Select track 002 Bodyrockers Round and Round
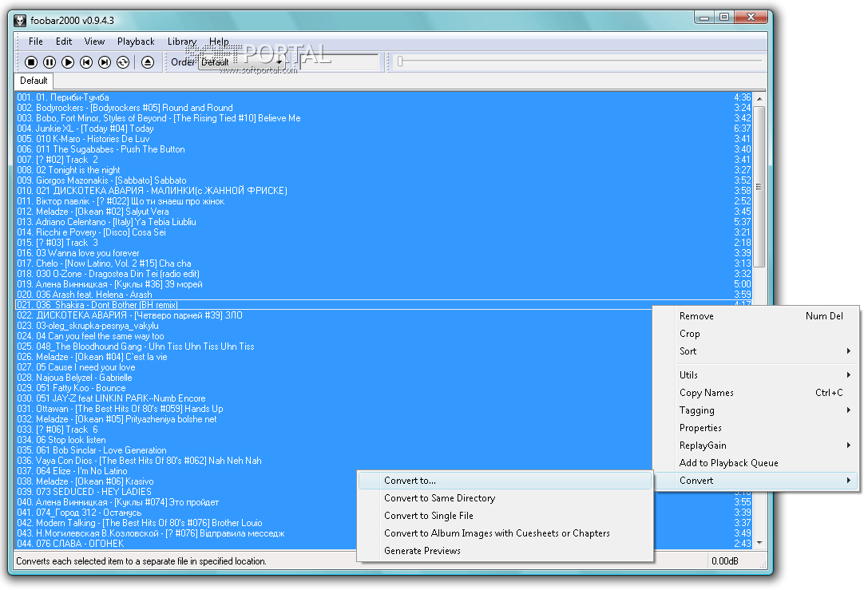The width and height of the screenshot is (868, 590). click(383, 108)
